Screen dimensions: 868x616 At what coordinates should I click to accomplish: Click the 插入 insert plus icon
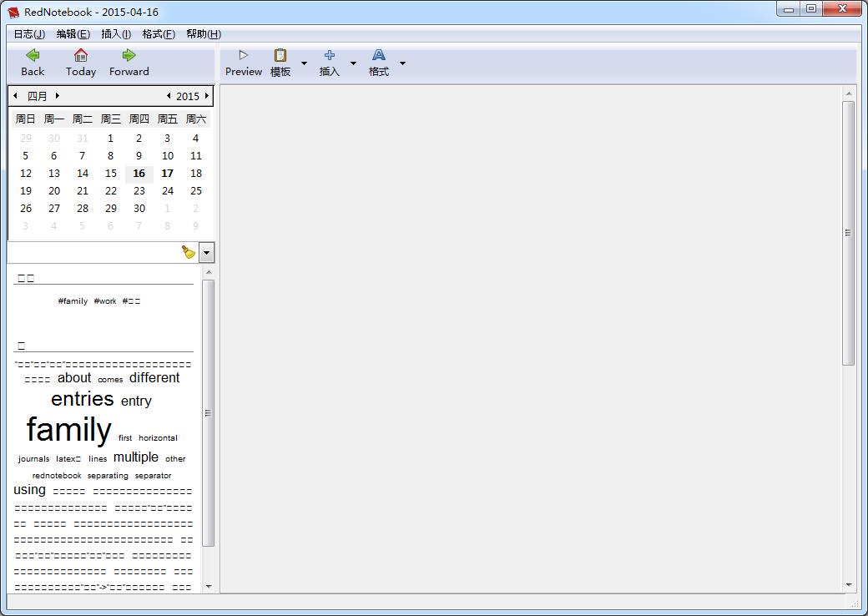coord(330,55)
